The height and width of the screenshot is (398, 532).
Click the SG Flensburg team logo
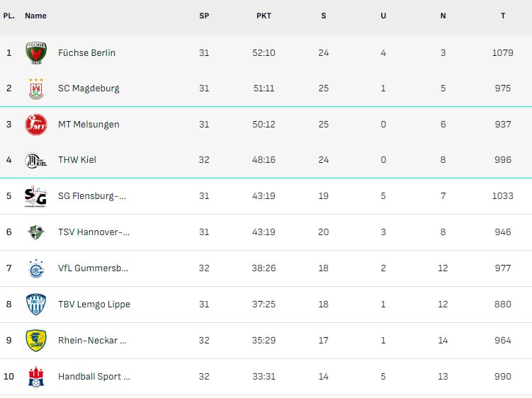[35, 196]
